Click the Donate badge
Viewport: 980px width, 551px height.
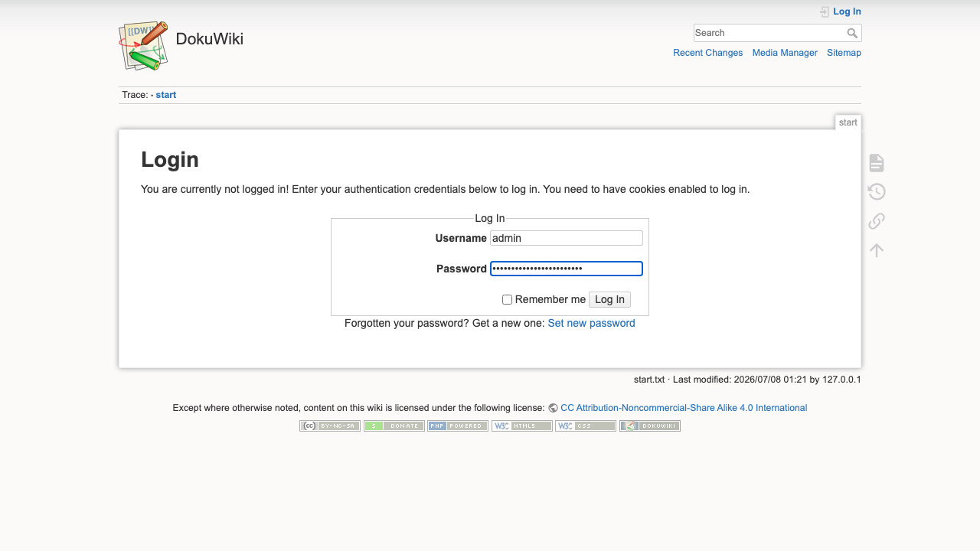tap(394, 426)
